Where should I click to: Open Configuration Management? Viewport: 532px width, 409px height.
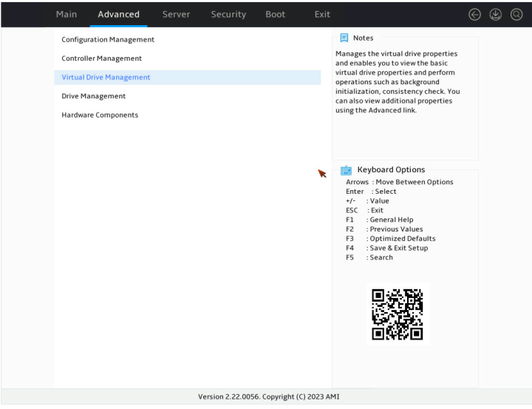pos(187,40)
